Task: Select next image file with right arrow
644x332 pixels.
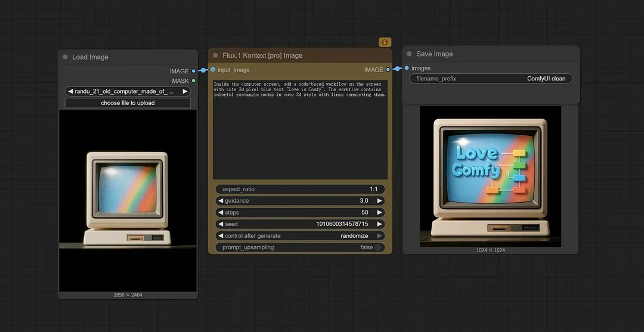Action: pyautogui.click(x=185, y=91)
